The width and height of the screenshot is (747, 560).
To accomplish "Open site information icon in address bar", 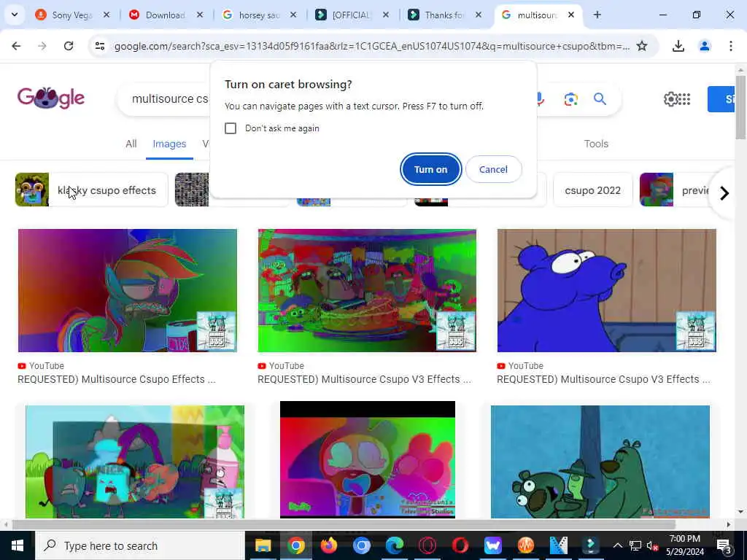I will pyautogui.click(x=99, y=46).
